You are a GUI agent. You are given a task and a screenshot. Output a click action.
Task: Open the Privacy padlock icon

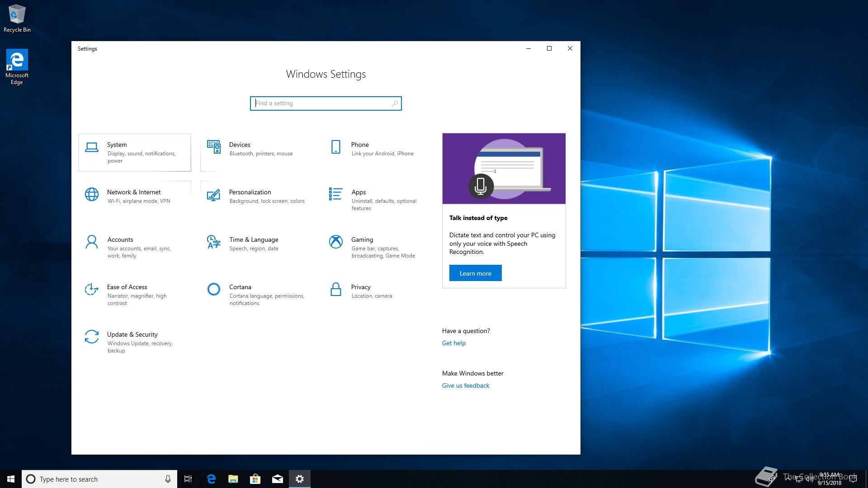coord(335,289)
